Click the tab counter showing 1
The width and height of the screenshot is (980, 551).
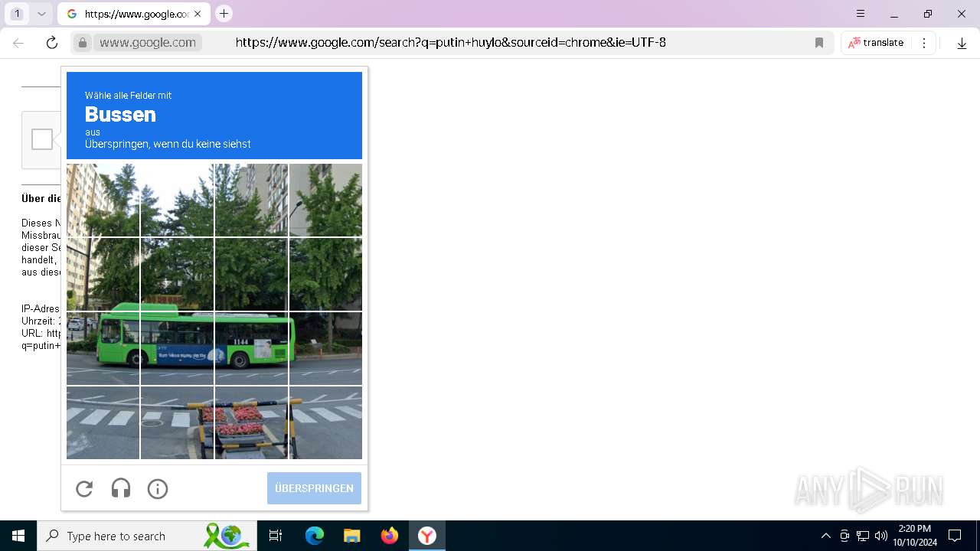click(x=17, y=14)
